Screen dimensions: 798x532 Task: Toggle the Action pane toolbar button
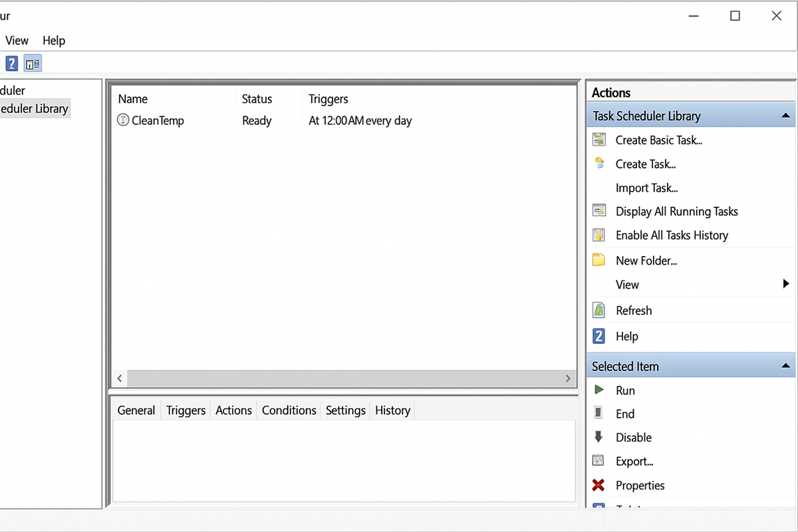[x=33, y=64]
